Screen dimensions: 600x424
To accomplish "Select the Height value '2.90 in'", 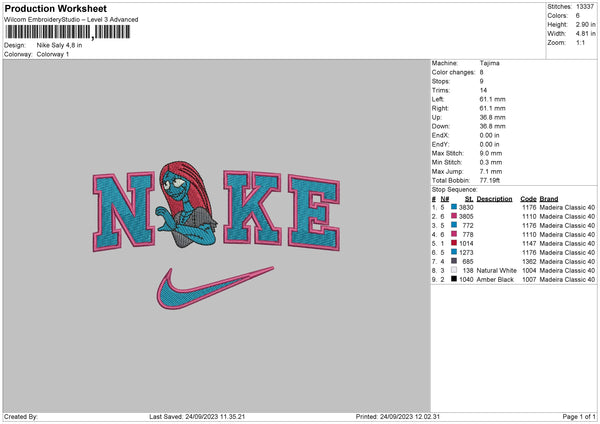I will (585, 24).
